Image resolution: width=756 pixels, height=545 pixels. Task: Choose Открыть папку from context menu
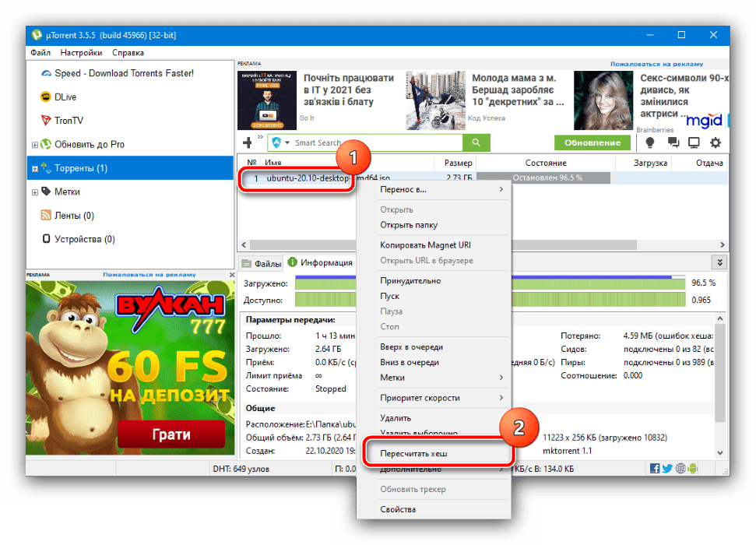click(x=434, y=225)
